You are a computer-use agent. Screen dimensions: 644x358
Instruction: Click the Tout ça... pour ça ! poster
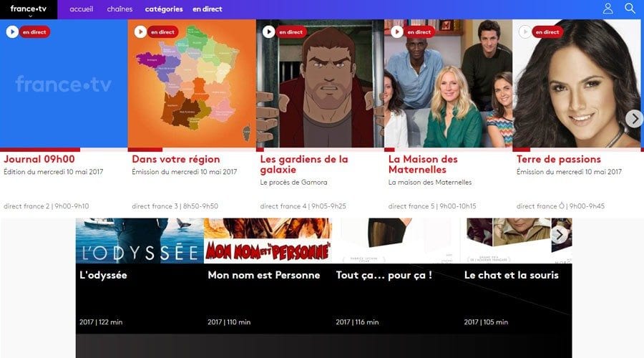(396, 241)
